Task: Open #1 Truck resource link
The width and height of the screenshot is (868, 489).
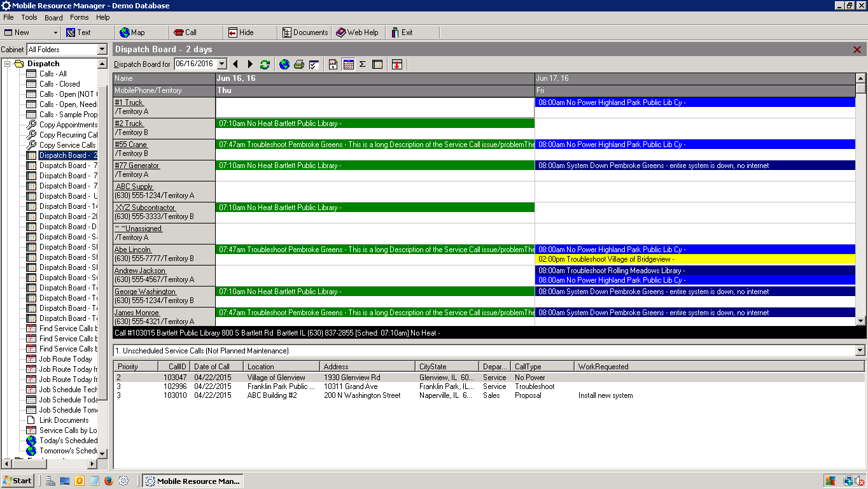Action: (x=129, y=103)
